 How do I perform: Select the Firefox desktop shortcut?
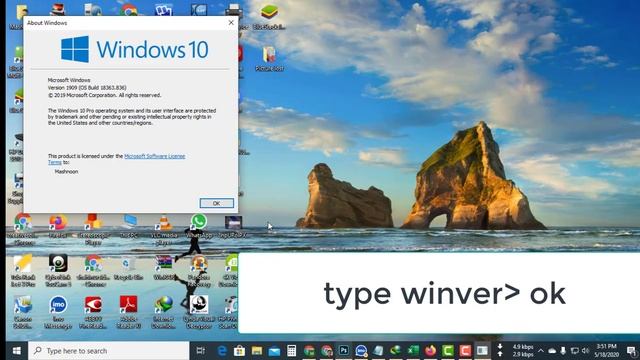point(58,227)
